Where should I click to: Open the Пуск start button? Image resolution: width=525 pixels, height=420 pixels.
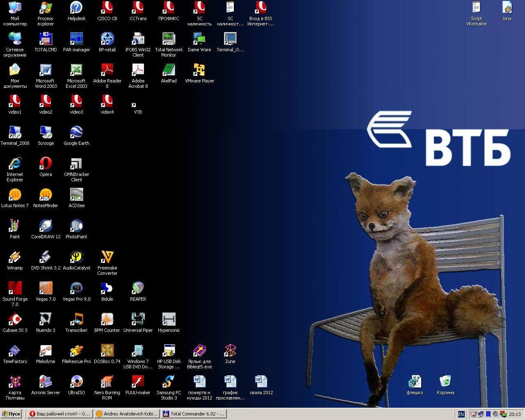tap(11, 414)
